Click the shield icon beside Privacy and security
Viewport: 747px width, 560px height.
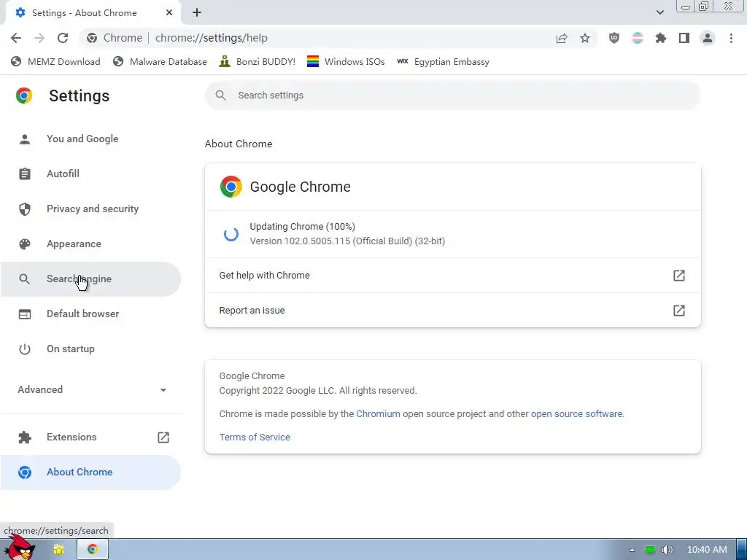(25, 209)
